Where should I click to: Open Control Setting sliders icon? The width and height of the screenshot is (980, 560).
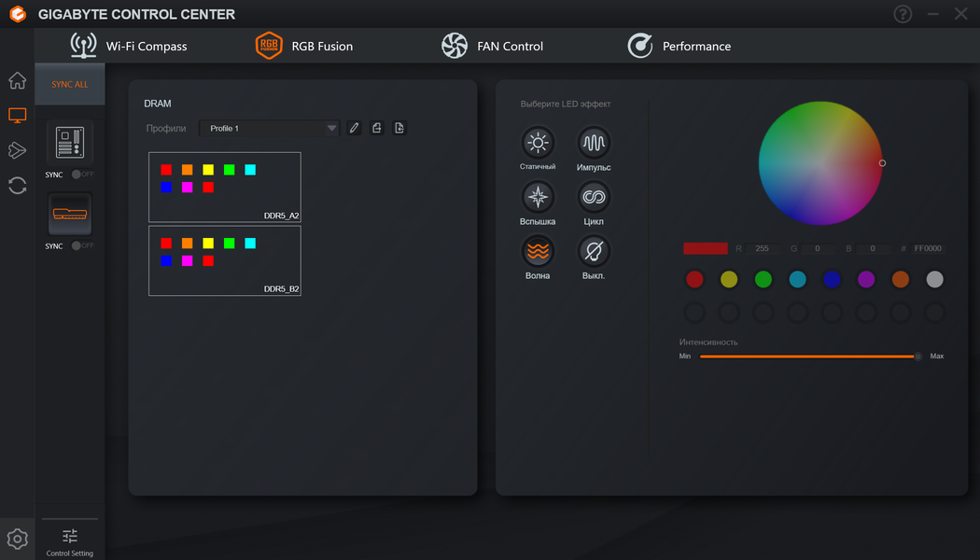pos(70,537)
